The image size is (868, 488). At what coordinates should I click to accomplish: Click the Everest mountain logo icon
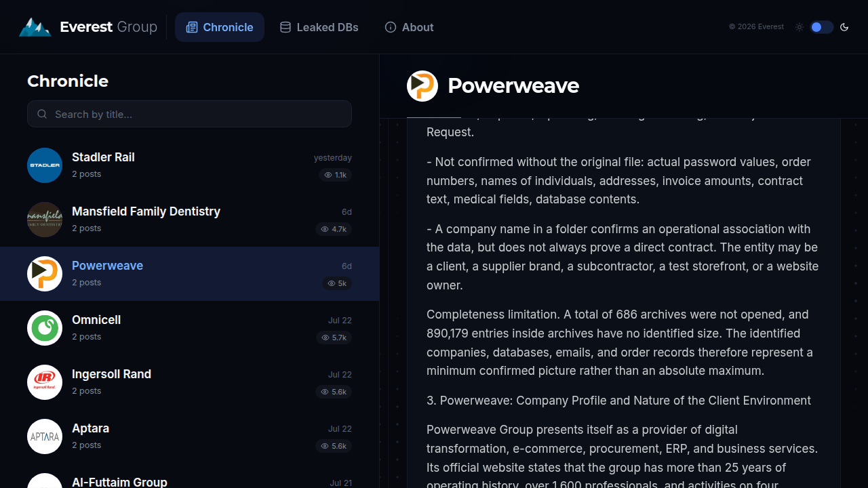click(35, 27)
